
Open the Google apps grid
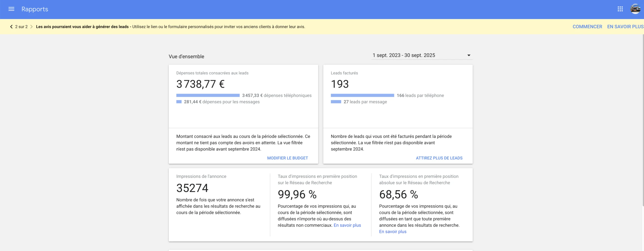point(620,9)
